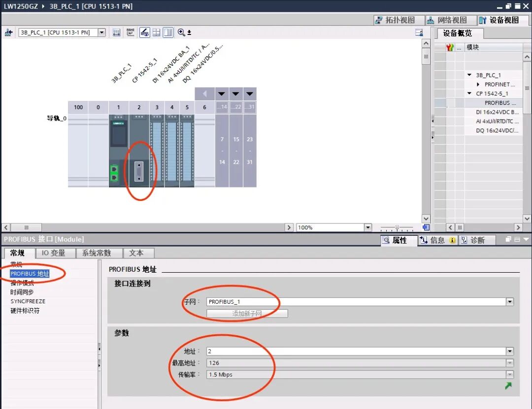The height and width of the screenshot is (409, 532).
Task: Open the zoom options arrow beside the magnifier
Action: (189, 32)
